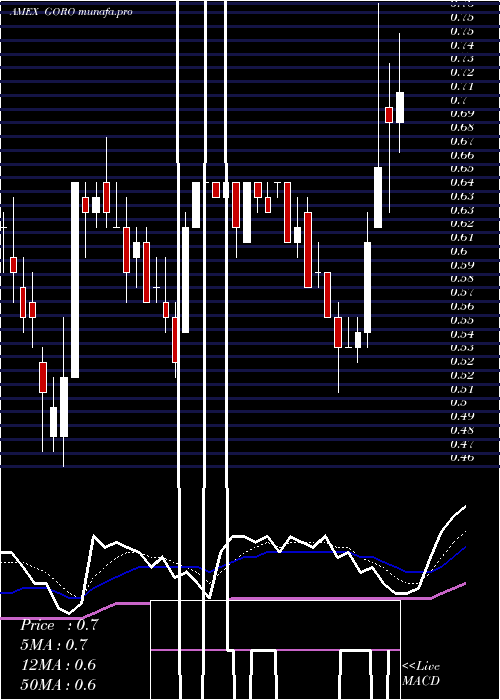Click the 0.48 price axis label

pos(462,430)
